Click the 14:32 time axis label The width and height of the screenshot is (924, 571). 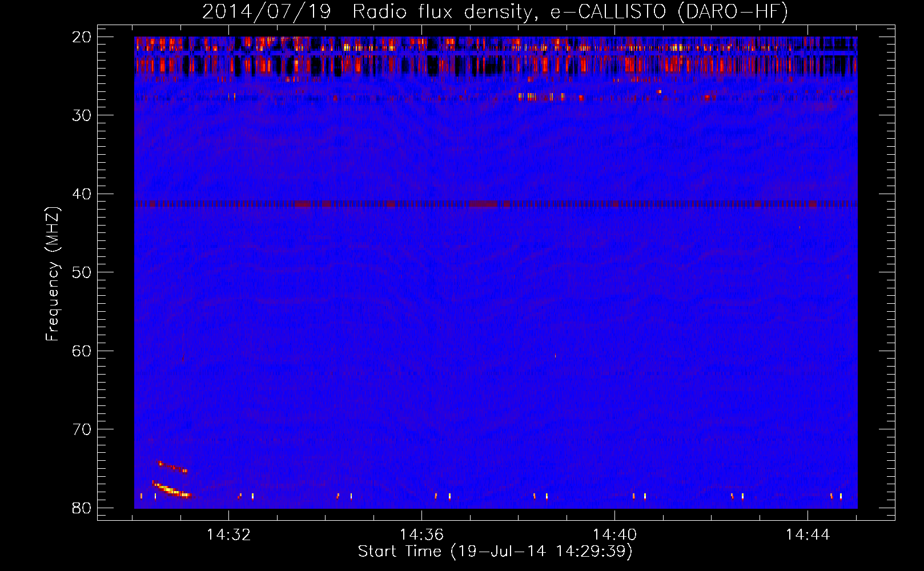click(x=228, y=535)
